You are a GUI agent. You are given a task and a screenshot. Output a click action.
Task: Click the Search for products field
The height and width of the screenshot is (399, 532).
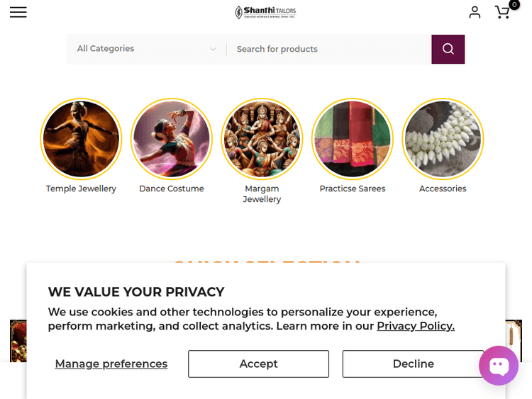click(x=328, y=49)
